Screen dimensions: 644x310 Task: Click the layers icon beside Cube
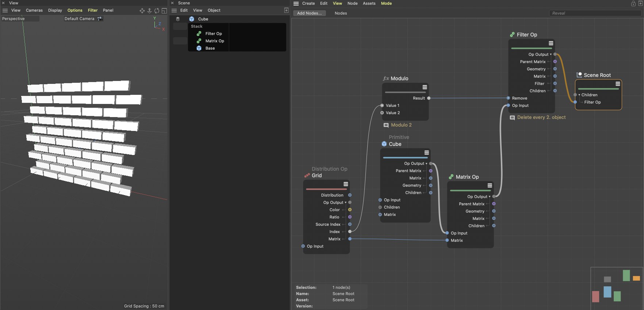click(178, 19)
